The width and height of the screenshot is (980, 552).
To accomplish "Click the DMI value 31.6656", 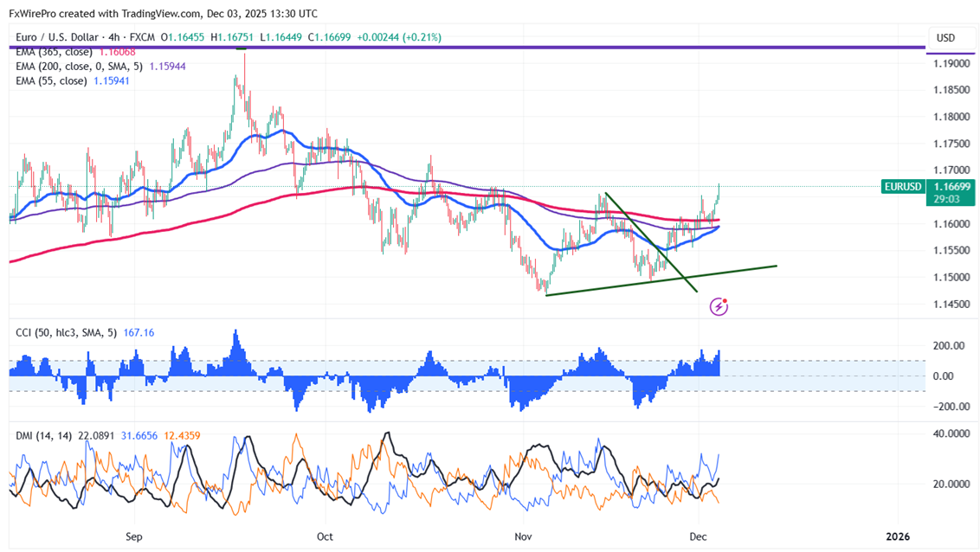I will (139, 436).
